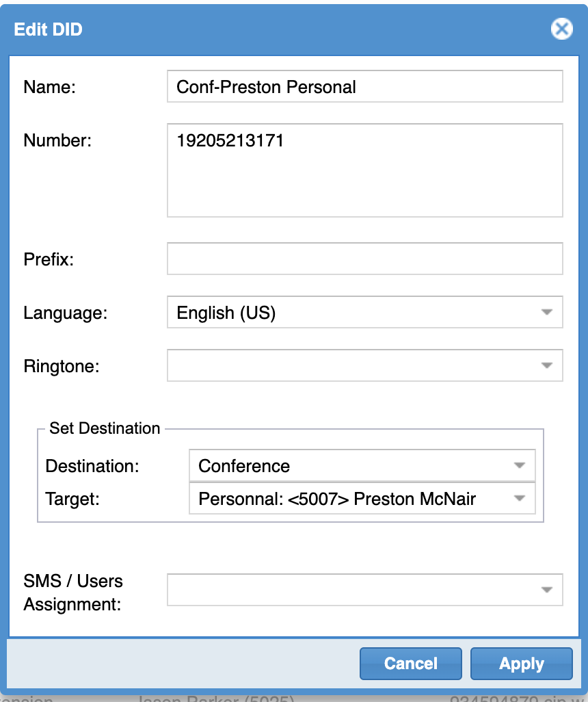The image size is (588, 702).
Task: Click the empty Prefix field
Action: 364,259
